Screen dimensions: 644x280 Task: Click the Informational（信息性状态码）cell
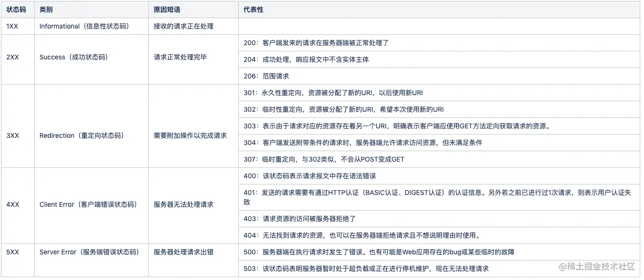pyautogui.click(x=91, y=26)
